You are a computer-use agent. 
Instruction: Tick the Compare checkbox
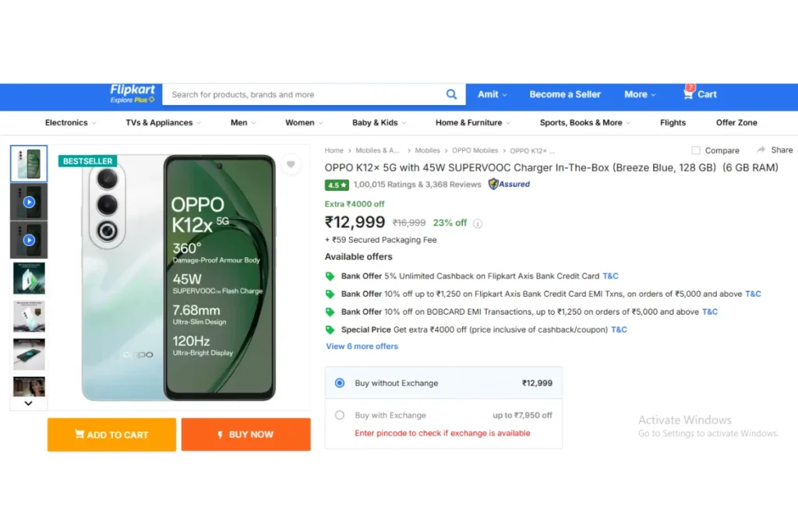[696, 150]
